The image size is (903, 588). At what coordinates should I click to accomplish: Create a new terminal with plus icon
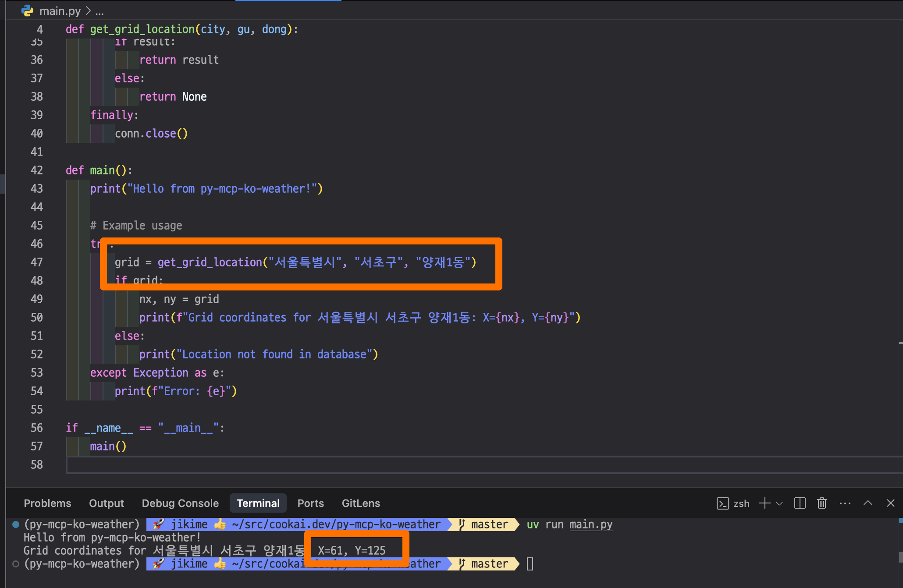764,503
